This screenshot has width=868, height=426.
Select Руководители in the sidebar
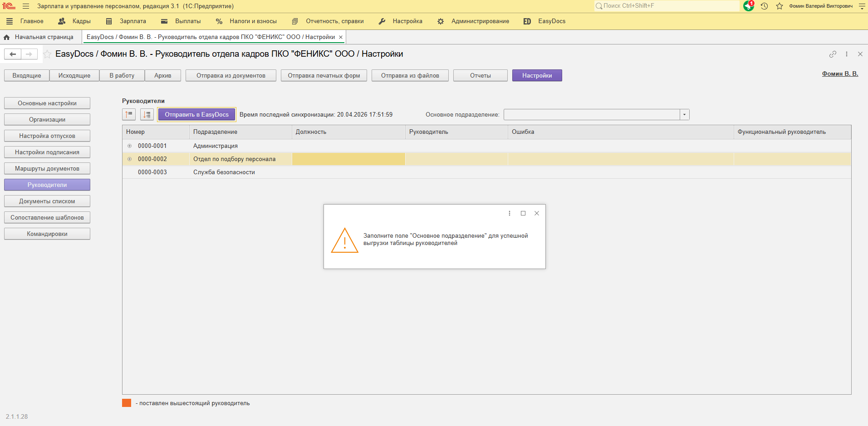[47, 185]
